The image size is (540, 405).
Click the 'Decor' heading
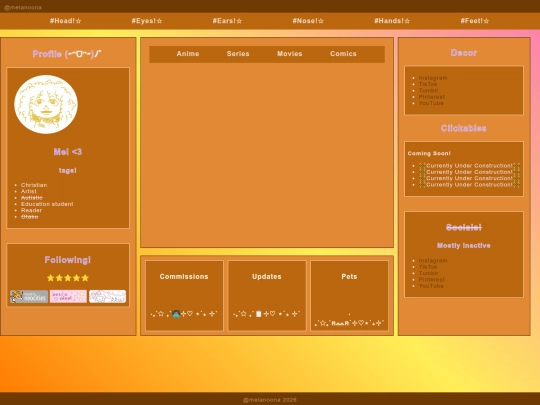pyautogui.click(x=464, y=53)
